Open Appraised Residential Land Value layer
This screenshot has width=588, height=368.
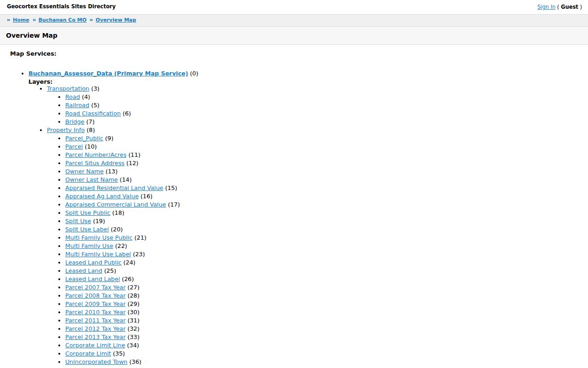[x=114, y=188]
